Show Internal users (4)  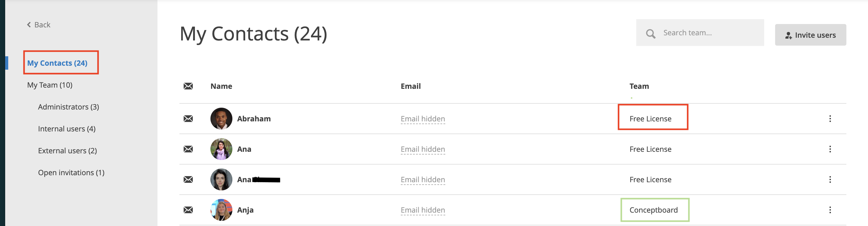pos(67,129)
